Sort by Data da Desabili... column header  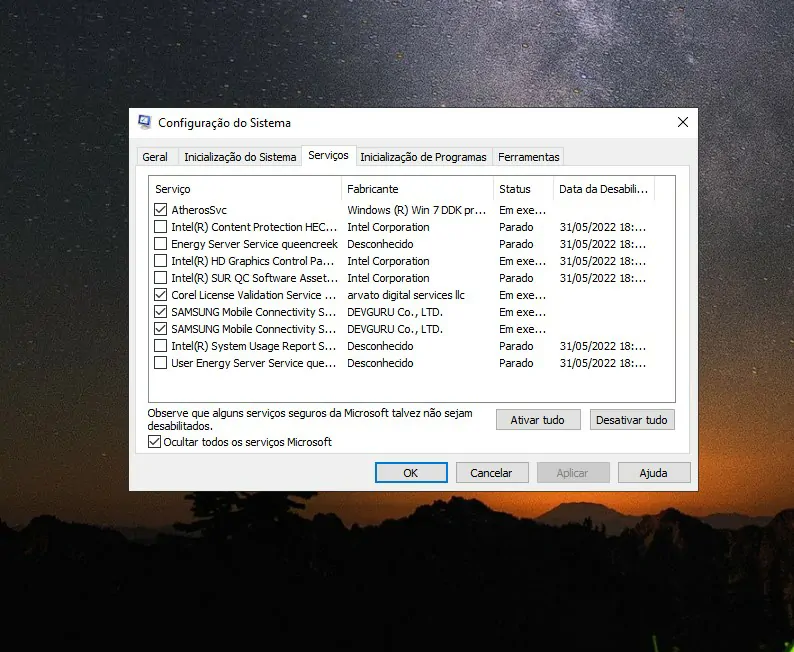click(x=604, y=189)
